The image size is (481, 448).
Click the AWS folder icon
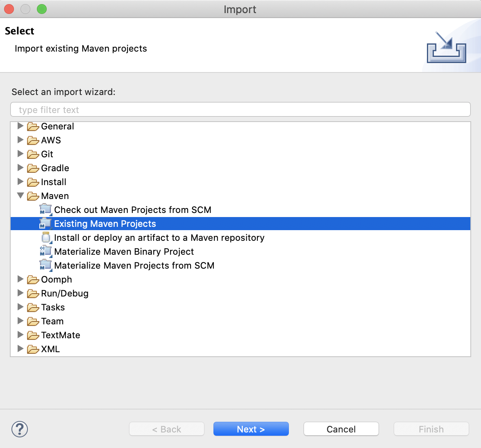pyautogui.click(x=33, y=140)
